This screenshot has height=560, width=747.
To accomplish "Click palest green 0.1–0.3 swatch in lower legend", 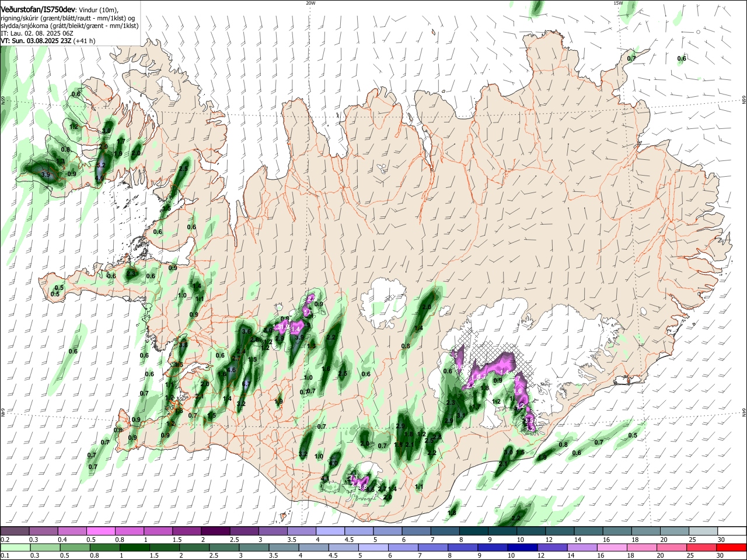I will point(15,548).
